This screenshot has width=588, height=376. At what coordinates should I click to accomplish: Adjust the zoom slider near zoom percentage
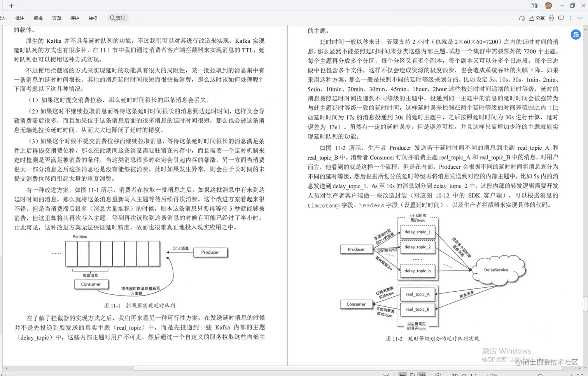[x=541, y=374]
